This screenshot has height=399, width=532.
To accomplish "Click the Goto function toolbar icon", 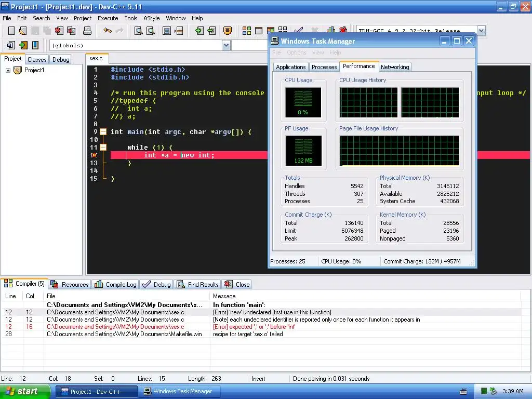I will pyautogui.click(x=167, y=31).
